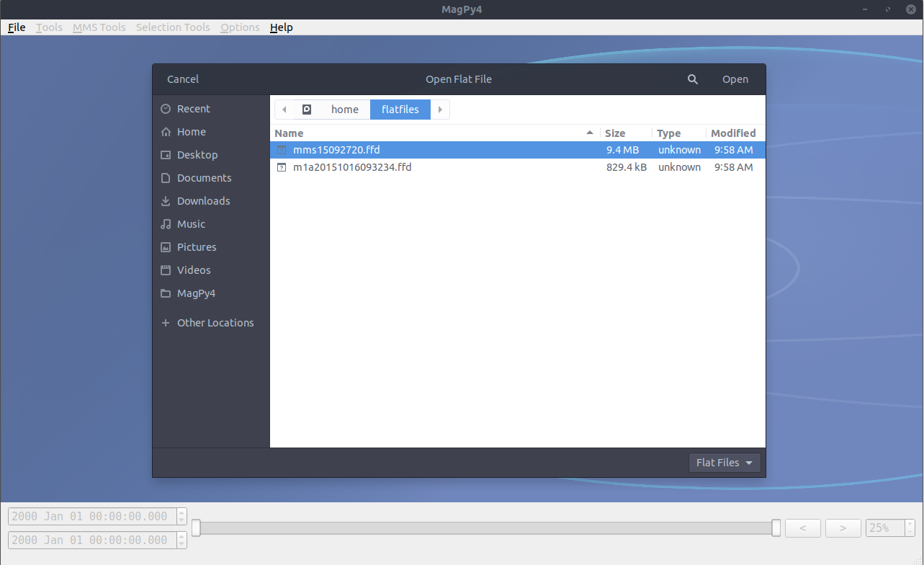Viewport: 924px width, 565px height.
Task: Click the mms15092720.ffd file icon
Action: 282,150
